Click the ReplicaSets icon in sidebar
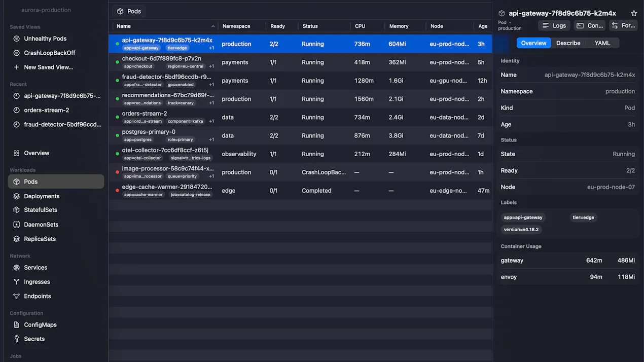The height and width of the screenshot is (362, 644). click(16, 239)
